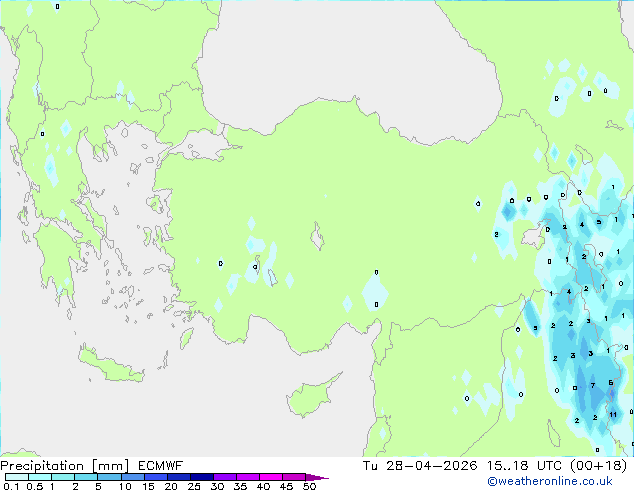
Task: Click the large lake in central Turkey
Action: (x=317, y=237)
